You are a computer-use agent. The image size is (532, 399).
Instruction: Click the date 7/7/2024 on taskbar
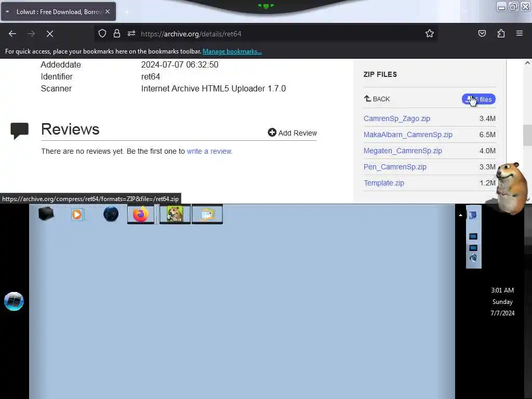pos(502,313)
